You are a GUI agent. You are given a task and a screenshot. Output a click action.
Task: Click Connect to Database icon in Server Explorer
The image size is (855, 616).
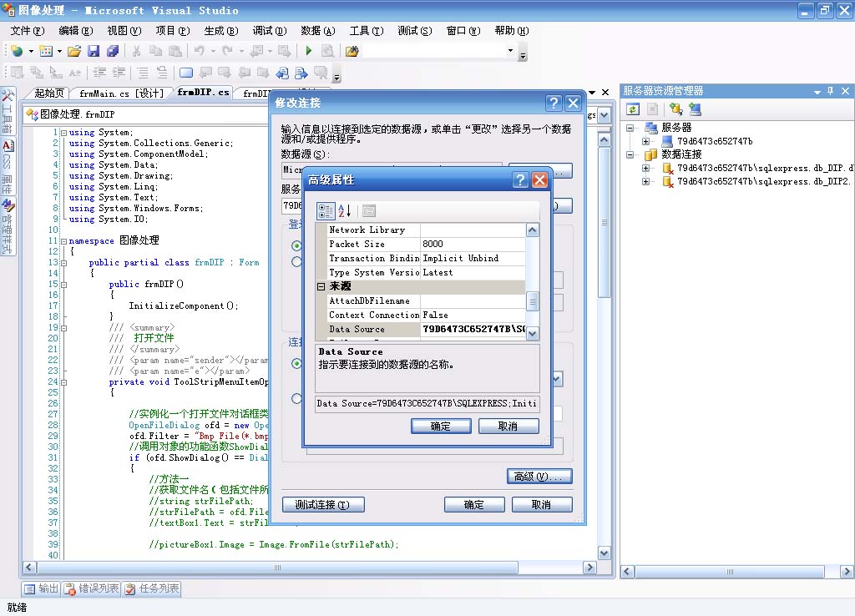676,109
